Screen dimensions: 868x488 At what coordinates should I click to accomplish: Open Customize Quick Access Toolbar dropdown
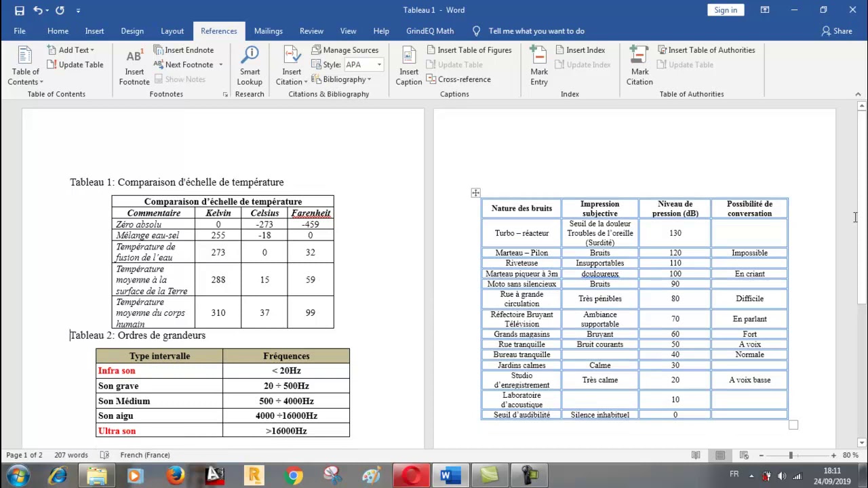click(x=78, y=10)
